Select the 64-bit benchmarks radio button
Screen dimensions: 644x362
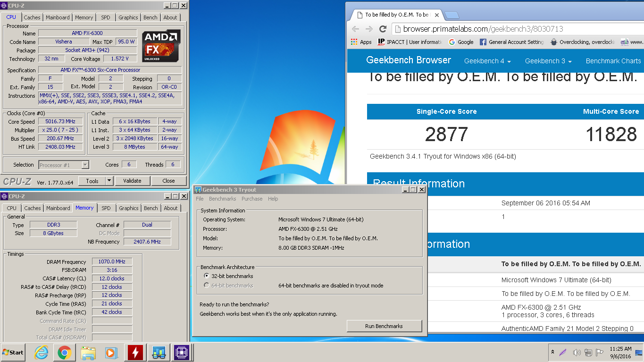pos(206,286)
